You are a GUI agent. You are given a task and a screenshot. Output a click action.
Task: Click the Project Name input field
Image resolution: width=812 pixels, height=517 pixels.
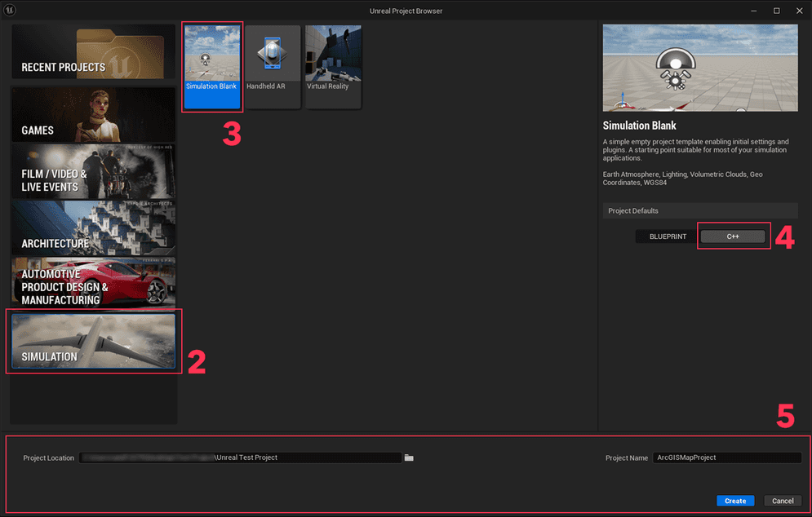727,457
